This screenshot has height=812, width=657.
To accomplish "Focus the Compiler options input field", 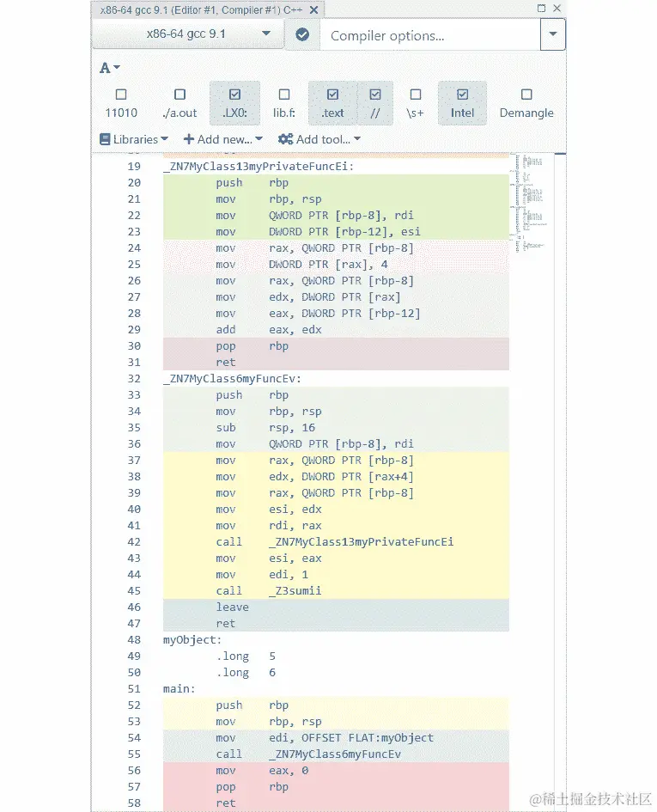I will 429,35.
